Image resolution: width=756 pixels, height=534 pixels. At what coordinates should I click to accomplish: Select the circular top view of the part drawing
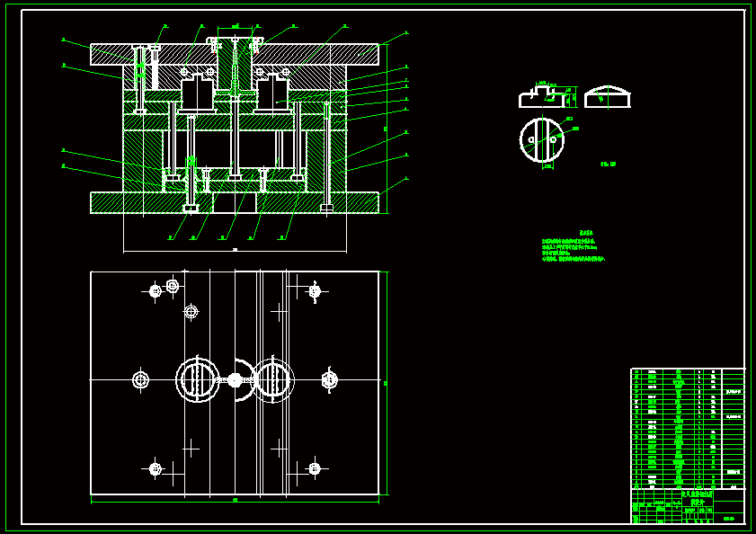[x=542, y=140]
